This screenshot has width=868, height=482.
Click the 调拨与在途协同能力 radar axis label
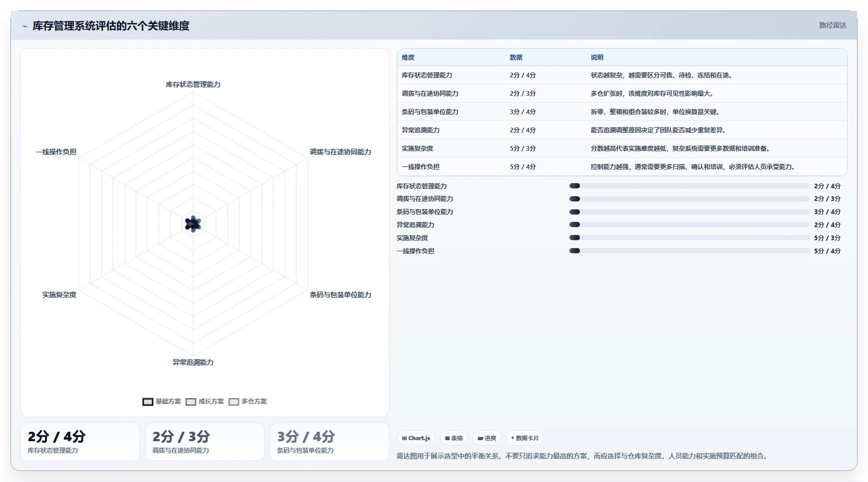click(x=340, y=152)
